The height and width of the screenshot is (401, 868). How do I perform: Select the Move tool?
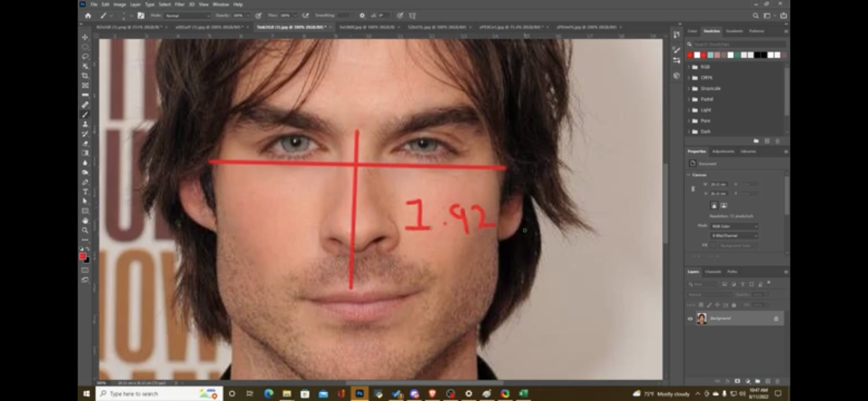85,37
